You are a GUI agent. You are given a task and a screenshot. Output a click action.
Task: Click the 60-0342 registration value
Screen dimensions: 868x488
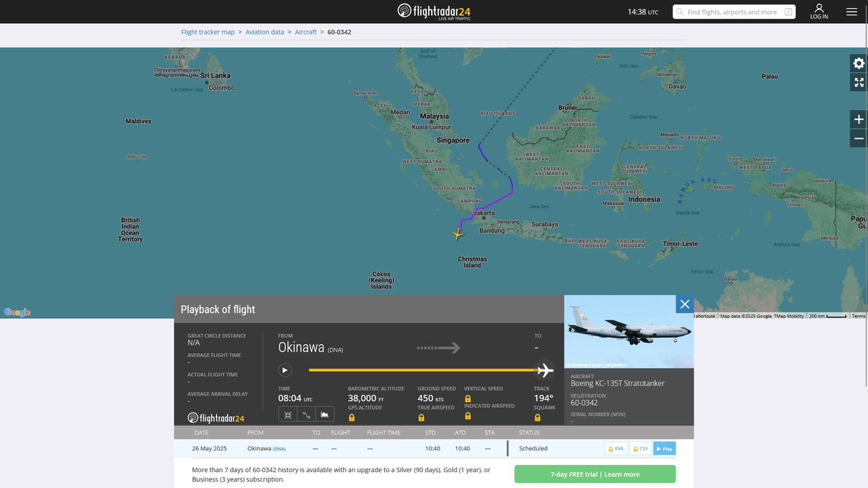pyautogui.click(x=584, y=403)
